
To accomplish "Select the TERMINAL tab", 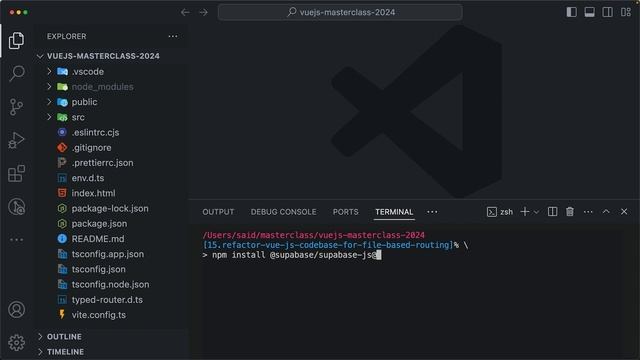I will click(x=394, y=212).
